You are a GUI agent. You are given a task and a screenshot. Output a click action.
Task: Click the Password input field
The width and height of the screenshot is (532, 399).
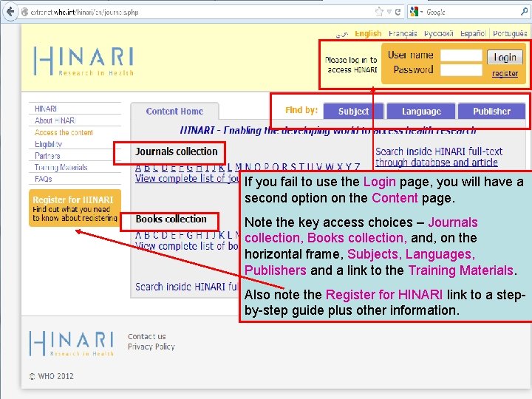point(461,70)
